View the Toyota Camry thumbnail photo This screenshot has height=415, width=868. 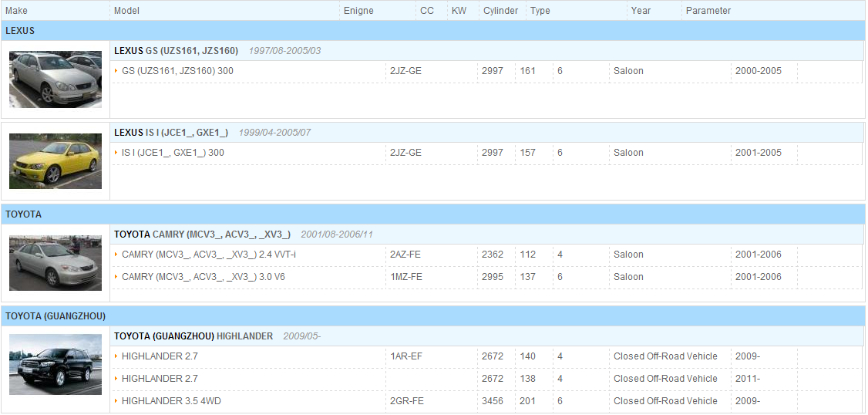click(x=56, y=262)
